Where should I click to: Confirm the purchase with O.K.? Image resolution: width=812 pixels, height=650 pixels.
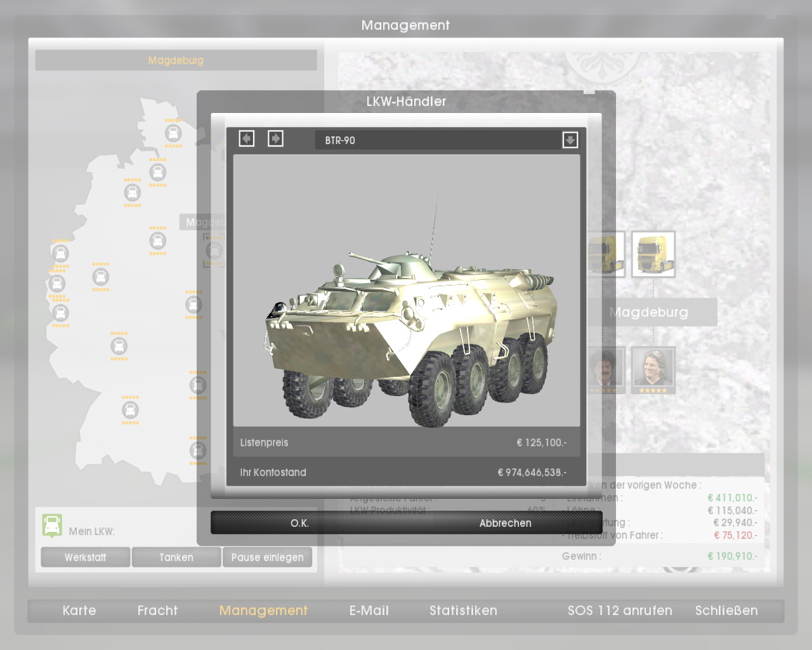299,523
